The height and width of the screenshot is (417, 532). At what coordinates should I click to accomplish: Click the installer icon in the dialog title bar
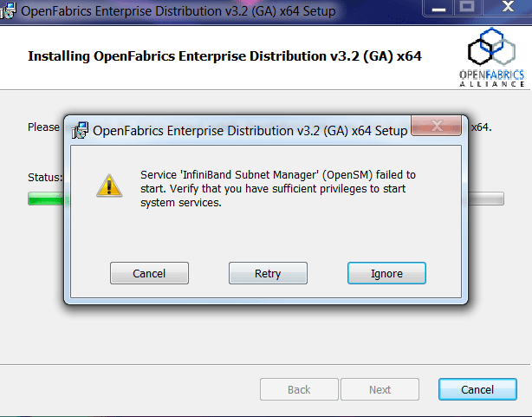80,131
